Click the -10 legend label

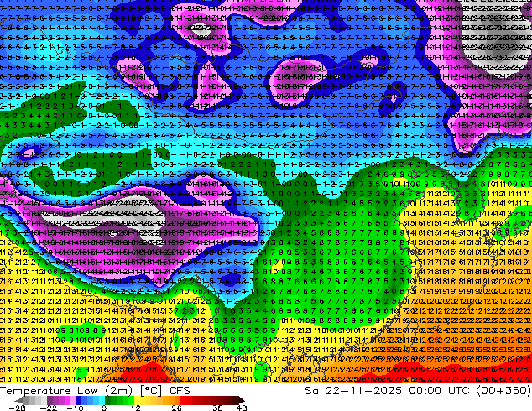(76, 408)
